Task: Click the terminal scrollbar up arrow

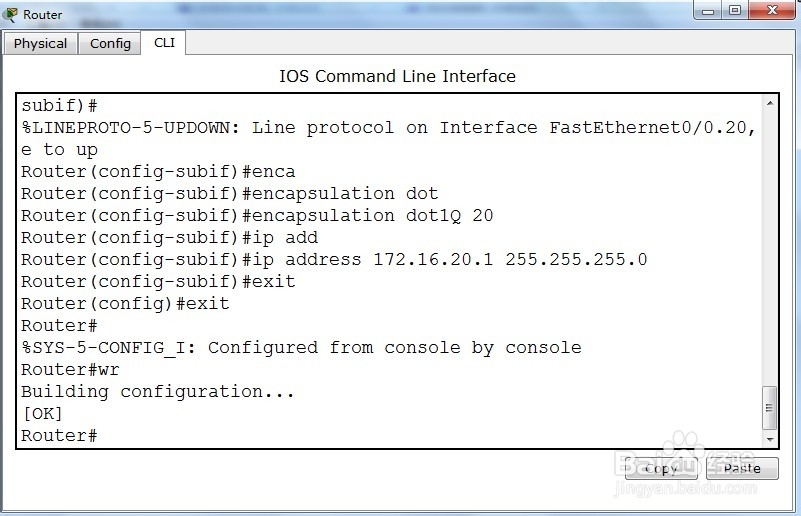Action: pyautogui.click(x=770, y=103)
